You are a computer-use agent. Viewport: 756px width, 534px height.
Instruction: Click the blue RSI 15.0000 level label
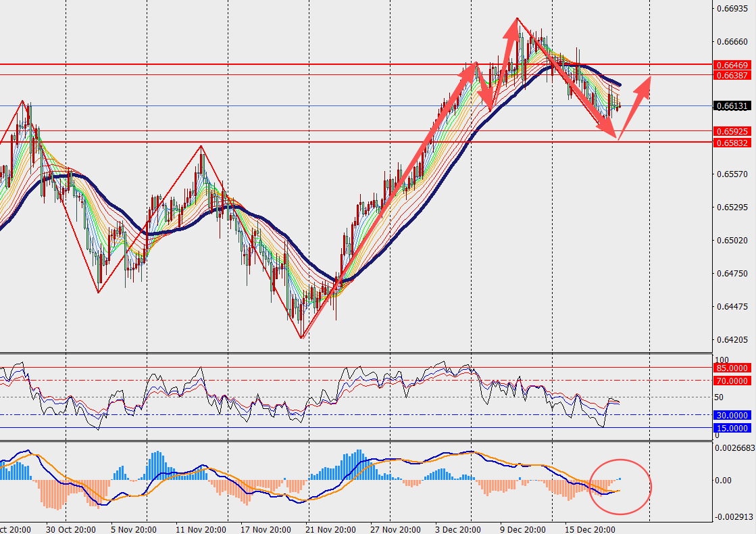tap(731, 429)
